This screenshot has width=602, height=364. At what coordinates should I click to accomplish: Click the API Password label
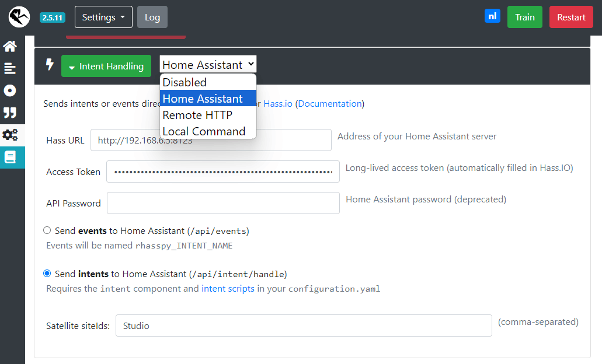pos(74,203)
